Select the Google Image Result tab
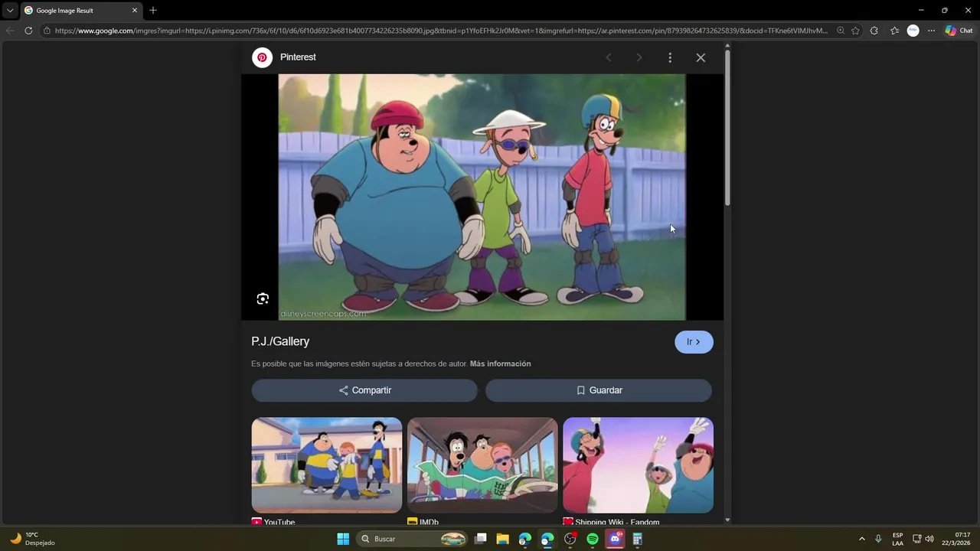This screenshot has height=551, width=980. pyautogui.click(x=81, y=11)
